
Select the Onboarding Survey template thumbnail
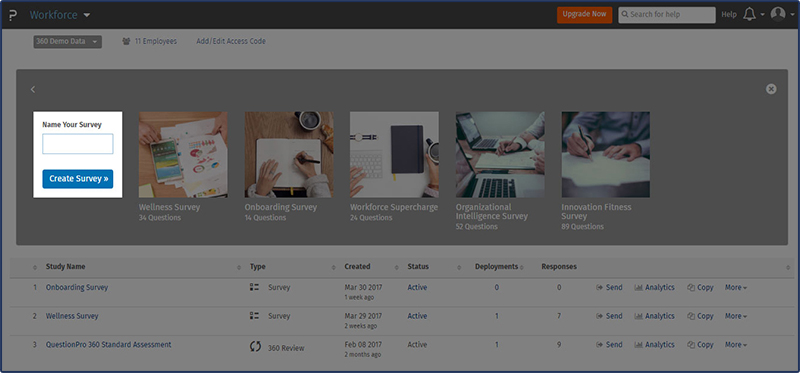tap(289, 155)
